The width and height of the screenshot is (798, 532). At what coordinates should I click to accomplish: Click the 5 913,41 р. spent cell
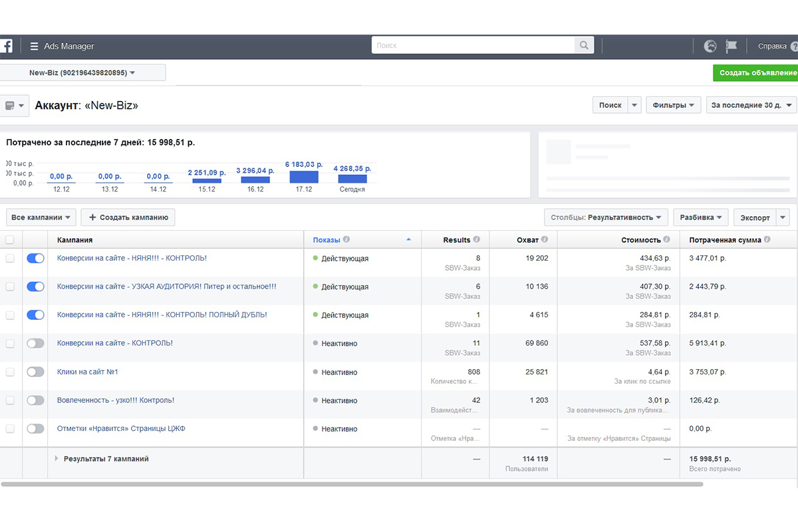[x=708, y=344]
